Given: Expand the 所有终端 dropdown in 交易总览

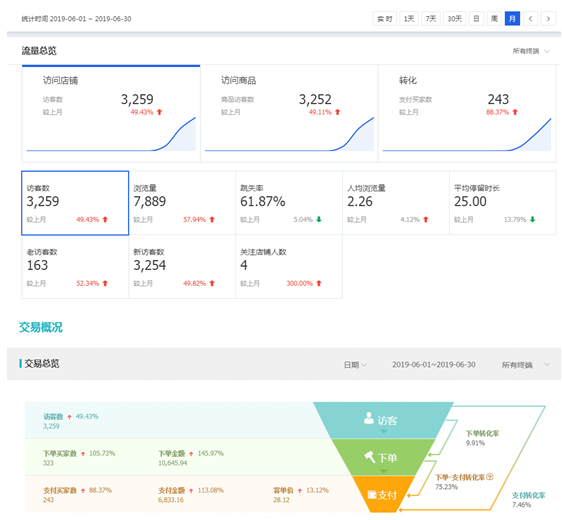Looking at the screenshot, I should 525,365.
